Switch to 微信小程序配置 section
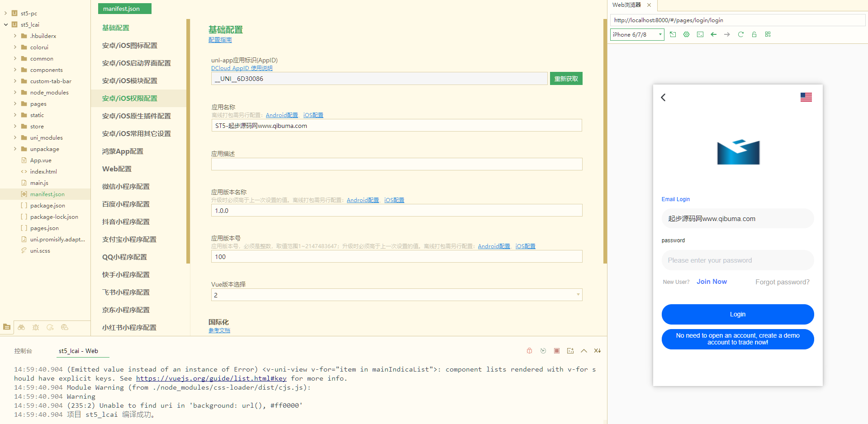Image resolution: width=868 pixels, height=424 pixels. (126, 186)
